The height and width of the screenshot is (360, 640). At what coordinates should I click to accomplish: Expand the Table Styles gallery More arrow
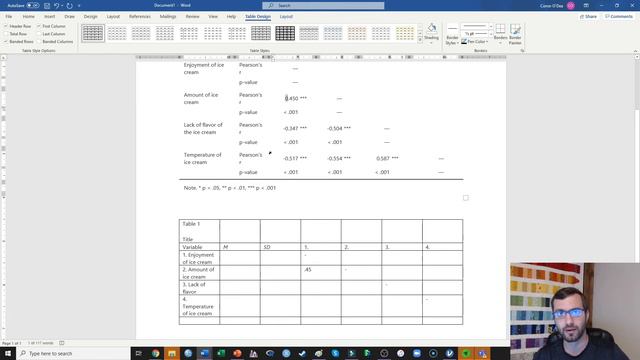pyautogui.click(x=420, y=40)
